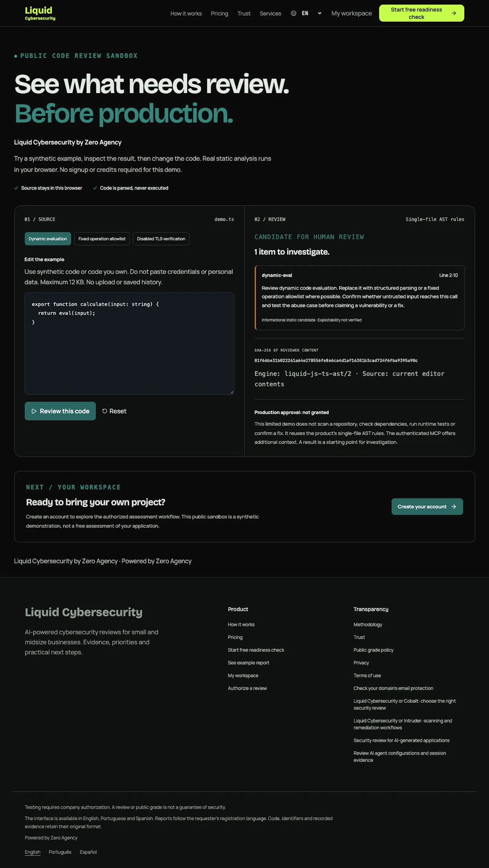The height and width of the screenshot is (868, 489).
Task: Click the play icon on Review this code
Action: tap(34, 411)
